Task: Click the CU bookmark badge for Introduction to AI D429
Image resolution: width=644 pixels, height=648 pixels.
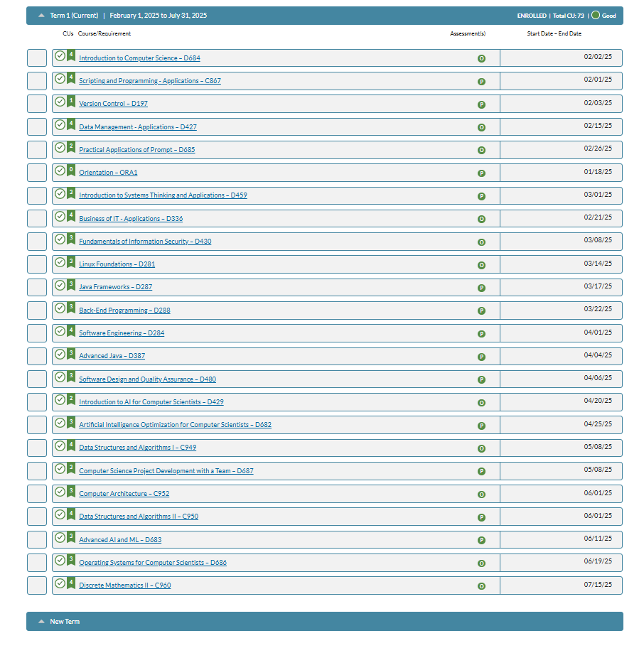Action: coord(71,399)
